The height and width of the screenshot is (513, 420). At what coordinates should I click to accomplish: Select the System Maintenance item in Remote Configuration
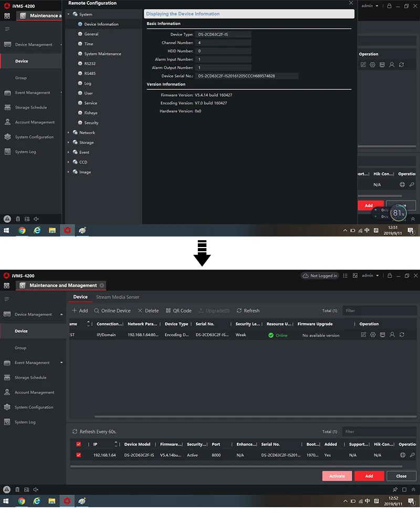[102, 54]
